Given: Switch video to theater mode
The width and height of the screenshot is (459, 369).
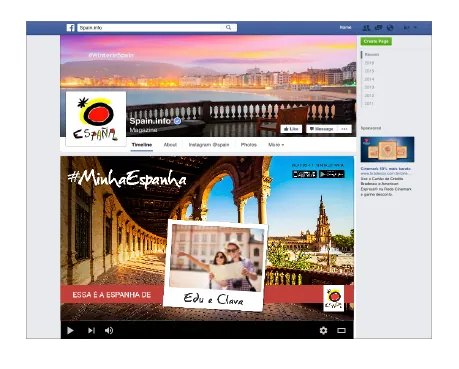Looking at the screenshot, I should point(341,330).
